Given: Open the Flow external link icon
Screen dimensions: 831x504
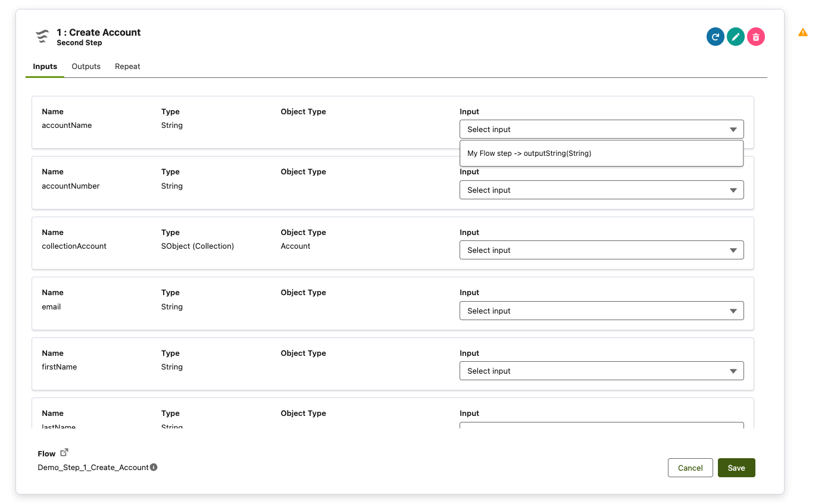Looking at the screenshot, I should [64, 451].
